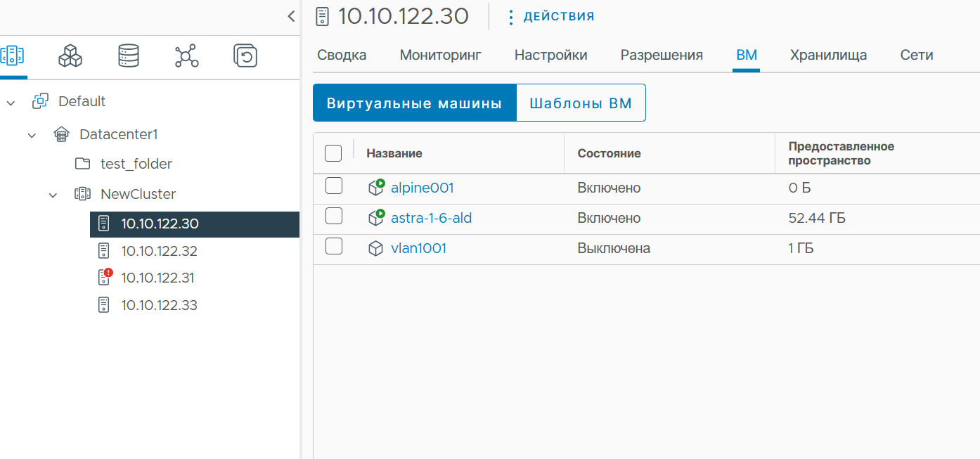This screenshot has width=980, height=459.
Task: Click the host icon beside the page title
Action: point(322,15)
